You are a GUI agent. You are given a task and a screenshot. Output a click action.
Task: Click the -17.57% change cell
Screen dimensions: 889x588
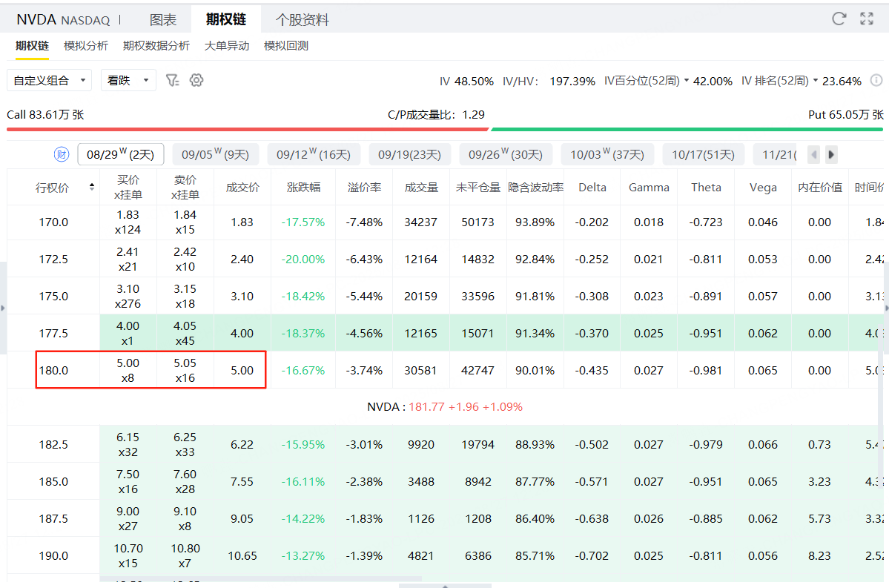pos(303,222)
